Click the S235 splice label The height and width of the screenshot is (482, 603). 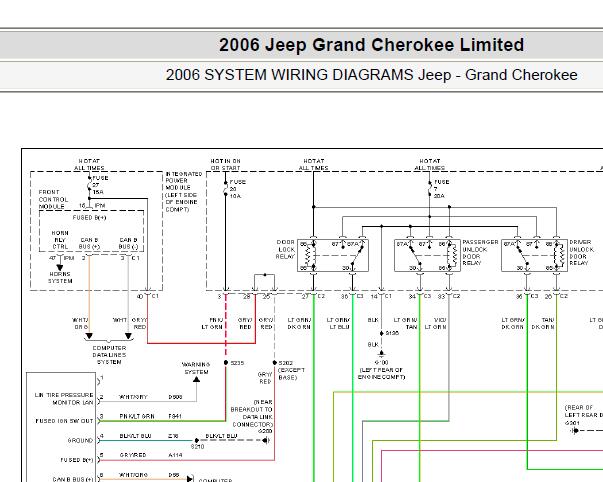237,363
